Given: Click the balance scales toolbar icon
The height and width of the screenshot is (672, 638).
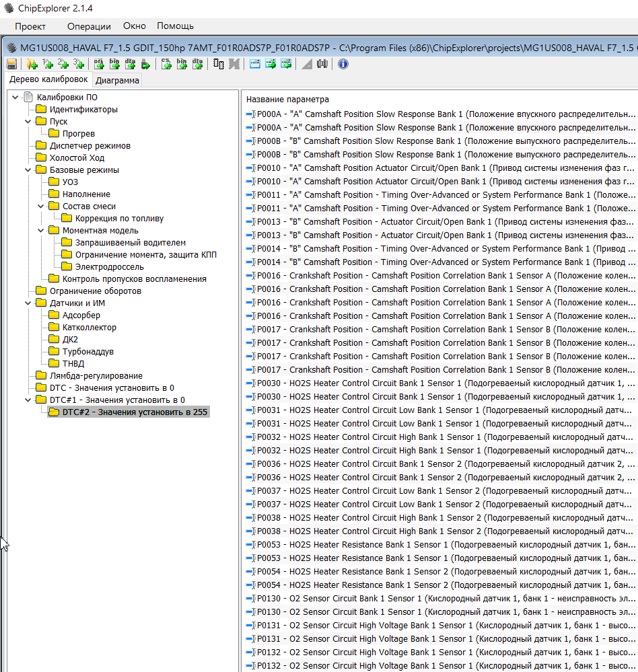Looking at the screenshot, I should [x=322, y=64].
